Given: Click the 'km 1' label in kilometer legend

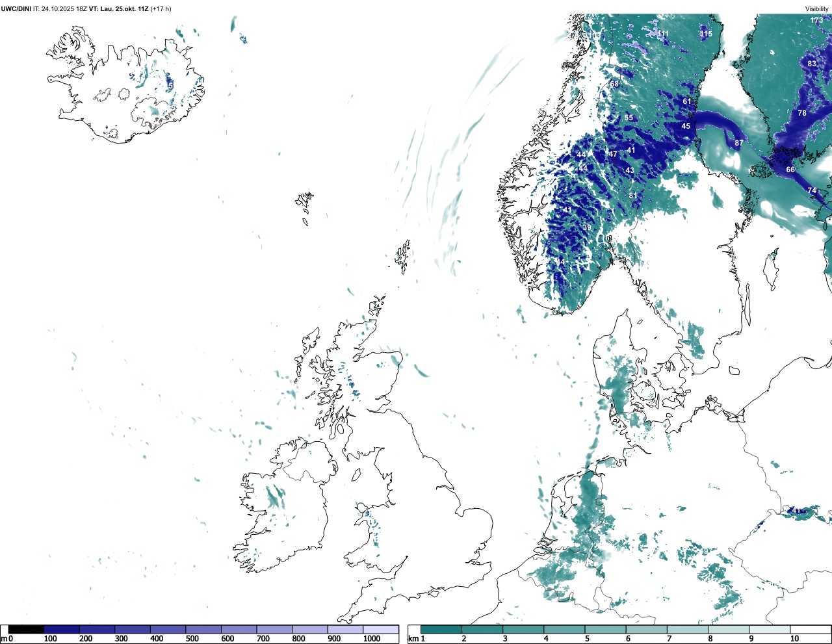Looking at the screenshot, I should (x=416, y=639).
